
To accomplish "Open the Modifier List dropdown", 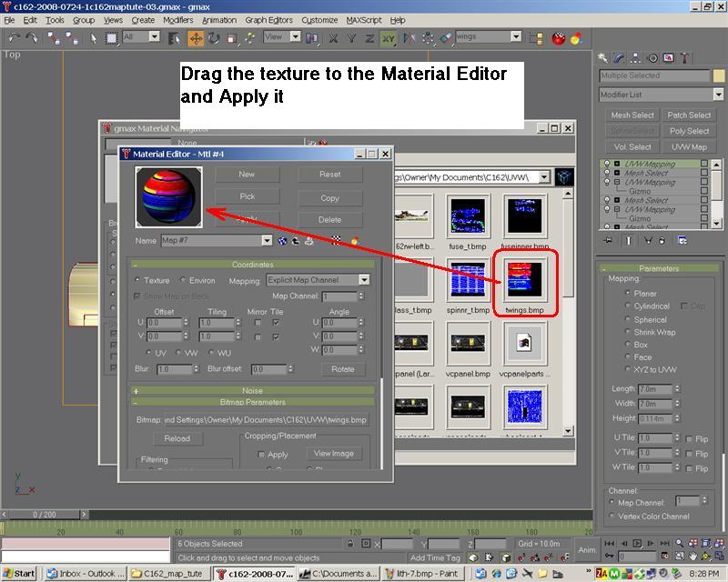I will tap(718, 95).
